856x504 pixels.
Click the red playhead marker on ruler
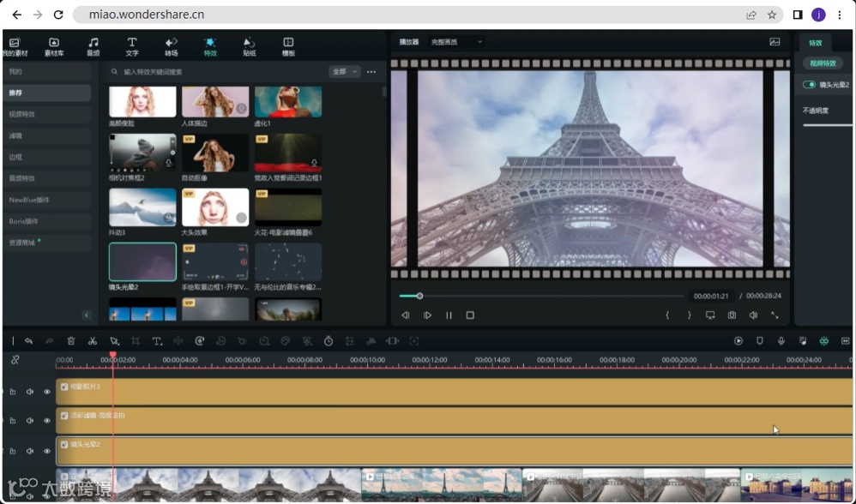112,355
